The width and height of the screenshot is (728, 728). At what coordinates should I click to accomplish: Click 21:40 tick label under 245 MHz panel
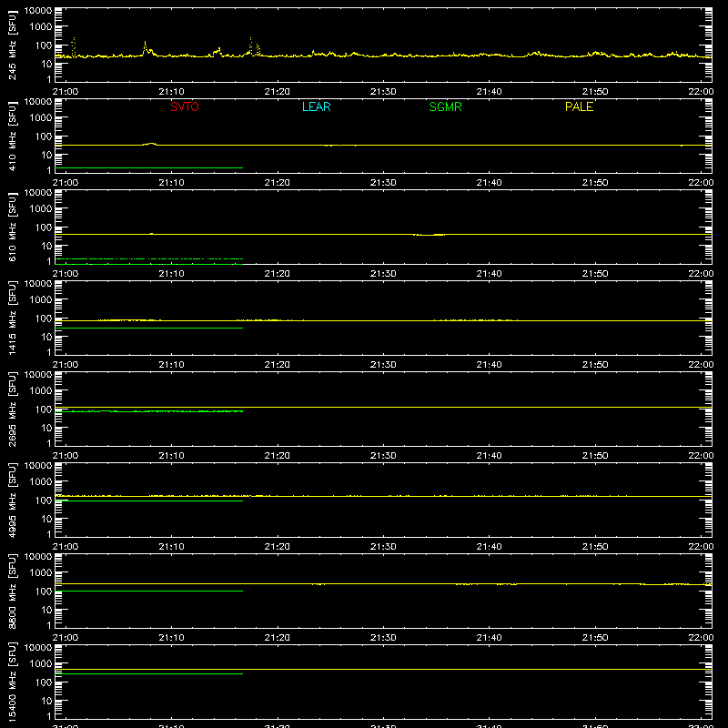pyautogui.click(x=489, y=92)
